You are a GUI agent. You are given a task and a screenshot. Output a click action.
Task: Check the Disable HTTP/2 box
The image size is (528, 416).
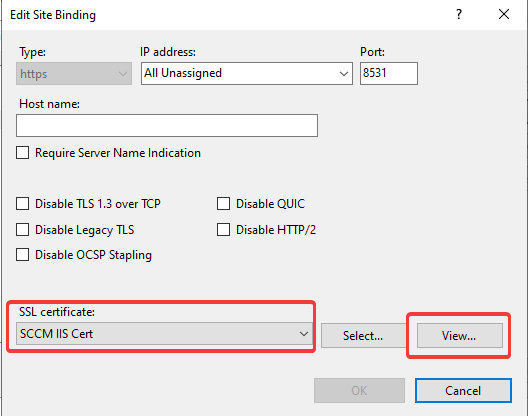[x=223, y=230]
